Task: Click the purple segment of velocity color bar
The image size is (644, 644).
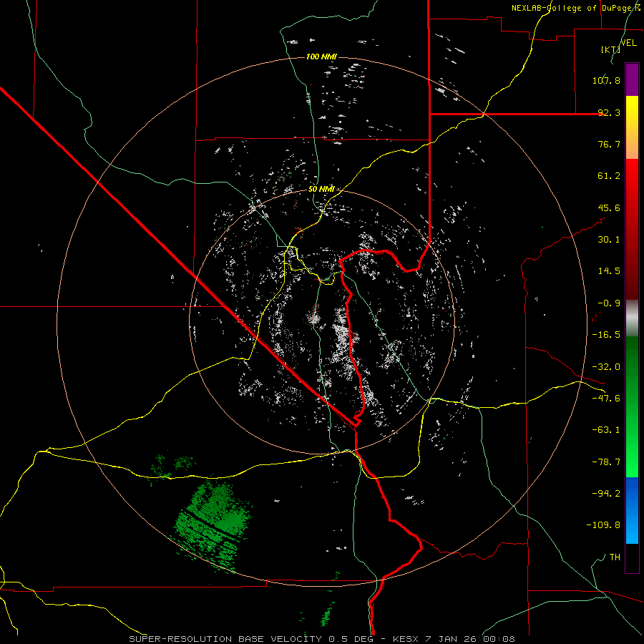Action: tap(632, 79)
